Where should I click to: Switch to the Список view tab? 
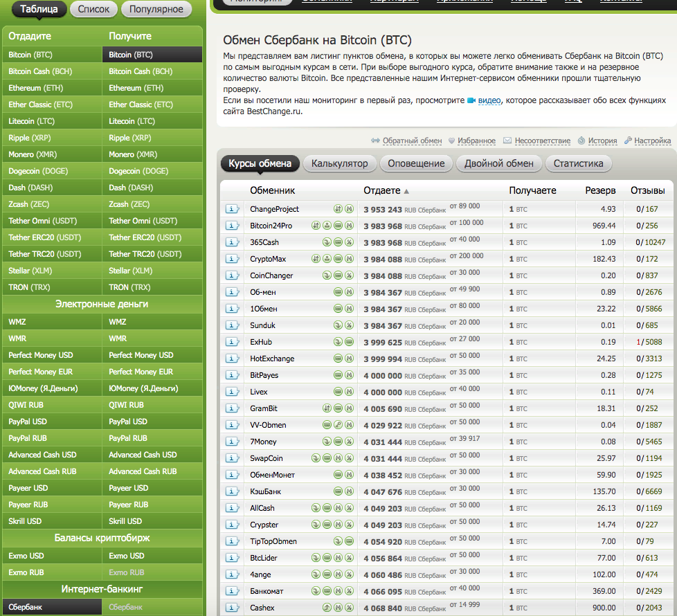tap(93, 9)
